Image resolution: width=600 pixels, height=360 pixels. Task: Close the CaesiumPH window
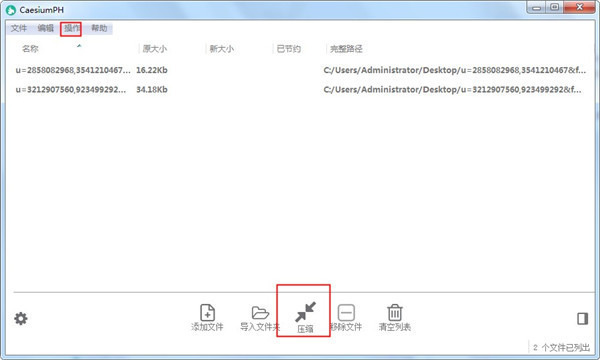(579, 7)
